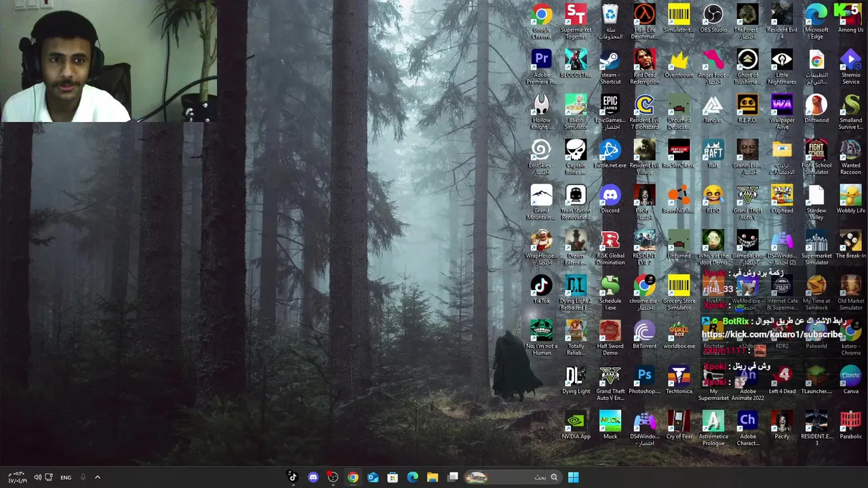Open Adobe Premiere Pro shortcut

click(541, 66)
